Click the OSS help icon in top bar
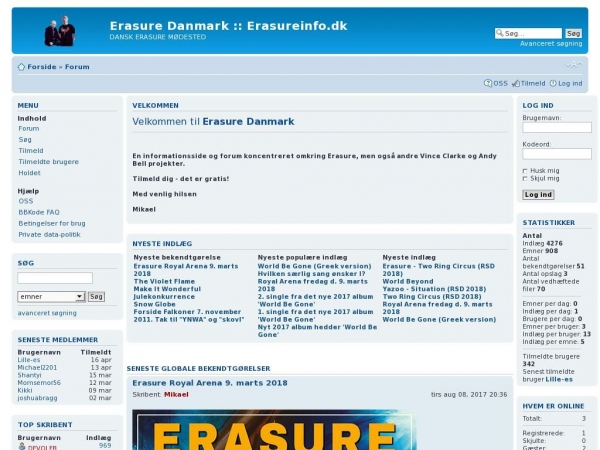 click(488, 83)
